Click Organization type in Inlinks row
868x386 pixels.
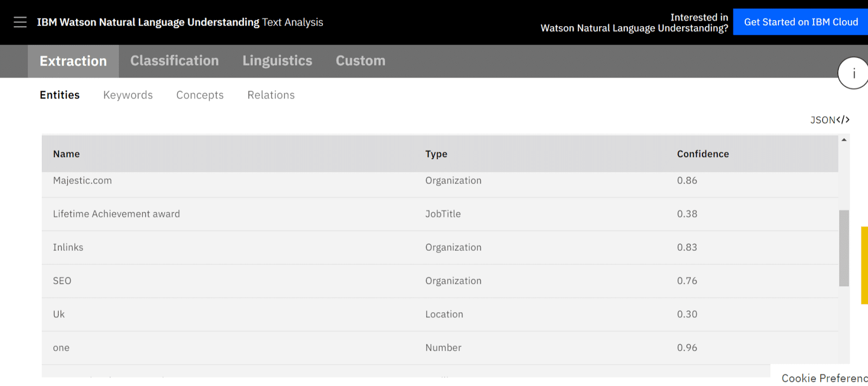pyautogui.click(x=454, y=248)
